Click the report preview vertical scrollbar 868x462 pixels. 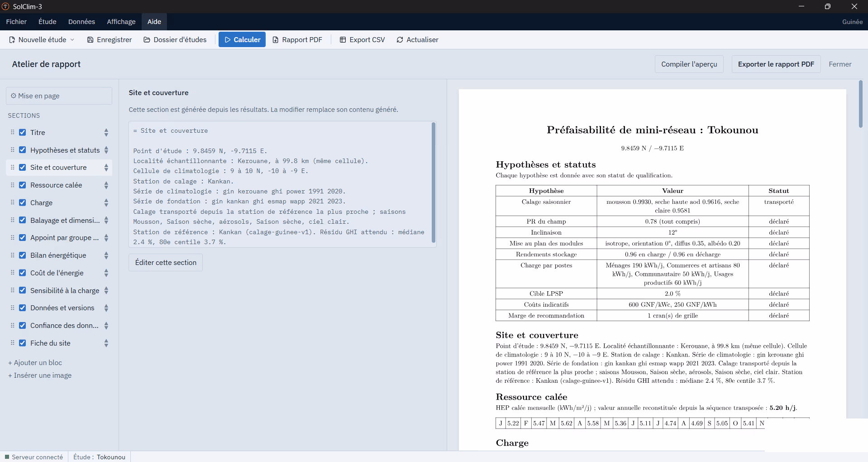861,104
